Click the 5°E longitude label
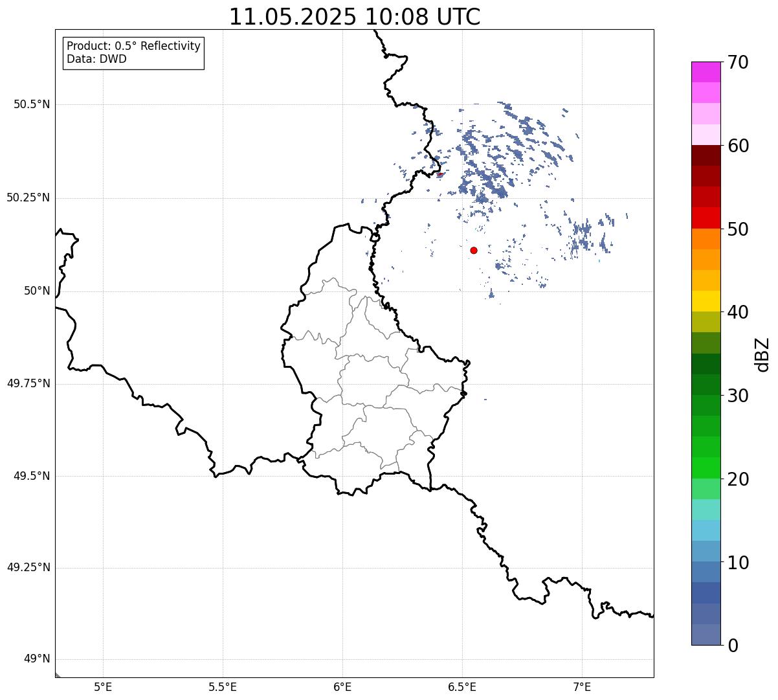Viewport: 778px width, 700px height. pos(103,687)
